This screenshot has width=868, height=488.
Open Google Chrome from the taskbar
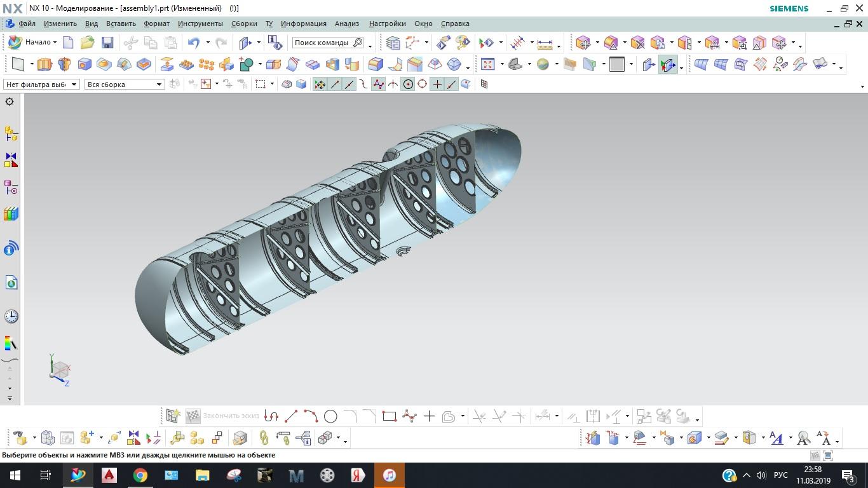[x=140, y=475]
